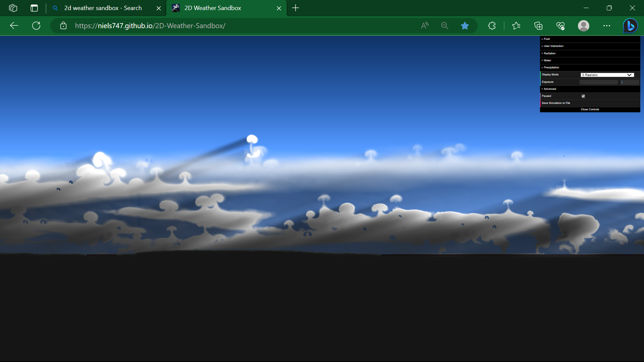Click the zoom out magnifier icon

tap(445, 25)
